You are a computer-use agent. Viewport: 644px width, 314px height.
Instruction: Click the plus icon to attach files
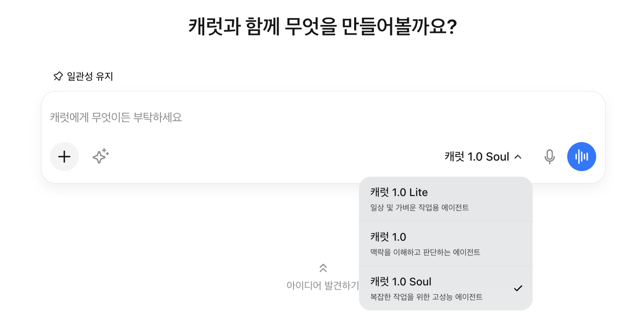point(64,157)
